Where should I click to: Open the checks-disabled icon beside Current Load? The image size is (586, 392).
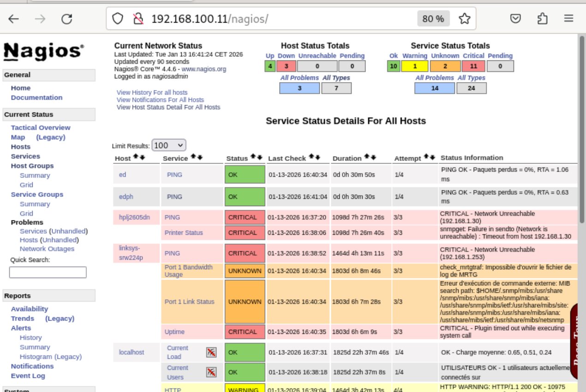coord(211,352)
